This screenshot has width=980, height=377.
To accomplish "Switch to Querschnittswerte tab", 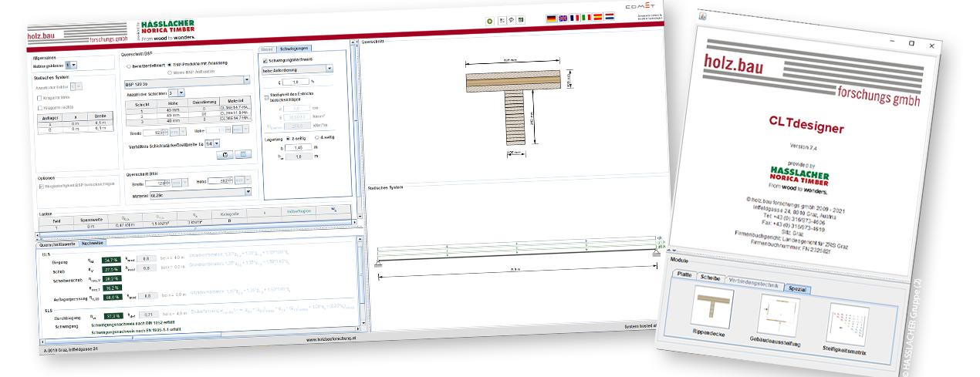I will point(57,244).
